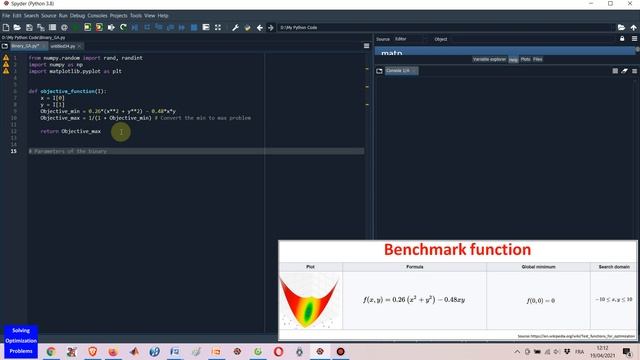Open the Tools menu
The image size is (640, 360).
pos(136,16)
